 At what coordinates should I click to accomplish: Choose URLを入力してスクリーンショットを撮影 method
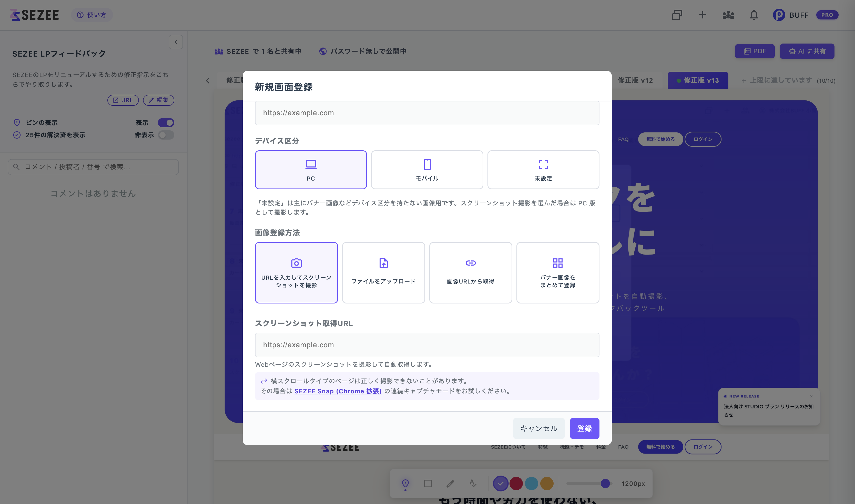pos(296,272)
